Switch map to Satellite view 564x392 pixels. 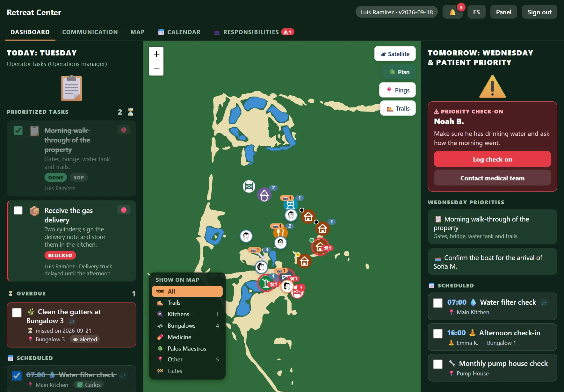[395, 54]
